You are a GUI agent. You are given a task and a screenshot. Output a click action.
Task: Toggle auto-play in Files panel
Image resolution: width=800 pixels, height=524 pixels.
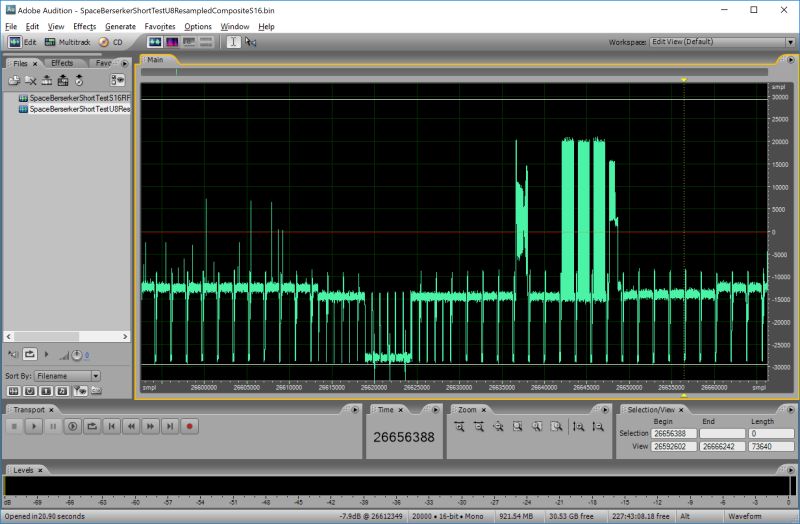(13, 354)
